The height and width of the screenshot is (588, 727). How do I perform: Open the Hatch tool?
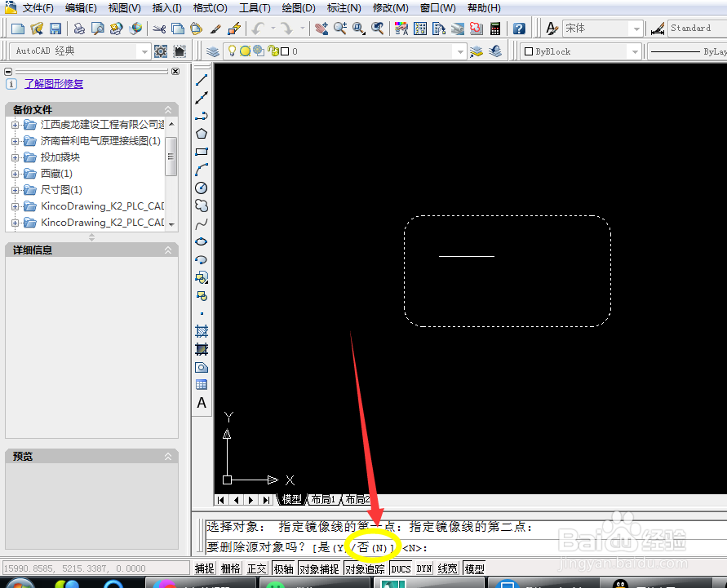(x=202, y=331)
